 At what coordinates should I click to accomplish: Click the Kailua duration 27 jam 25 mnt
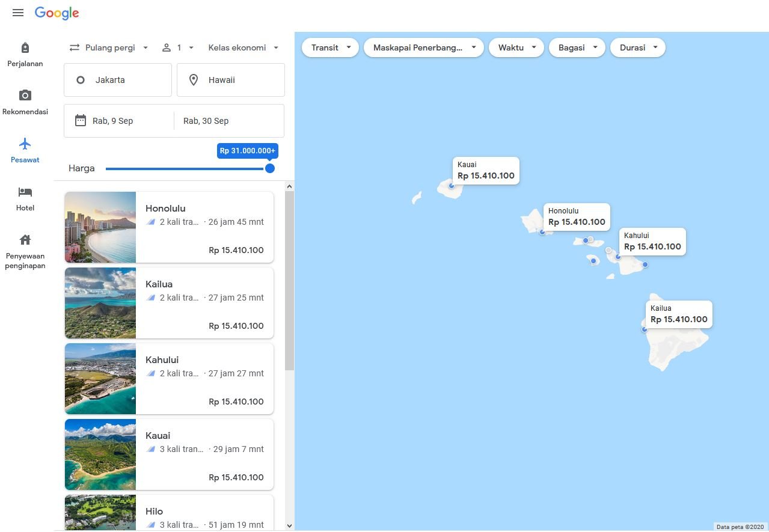point(236,298)
